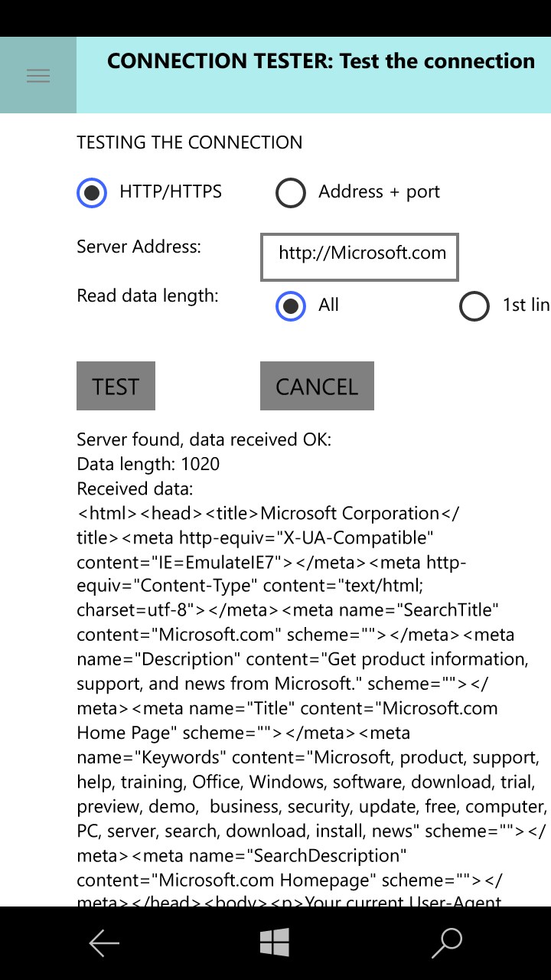Select the HTTP/HTTPS radio option
The width and height of the screenshot is (551, 980).
click(92, 192)
